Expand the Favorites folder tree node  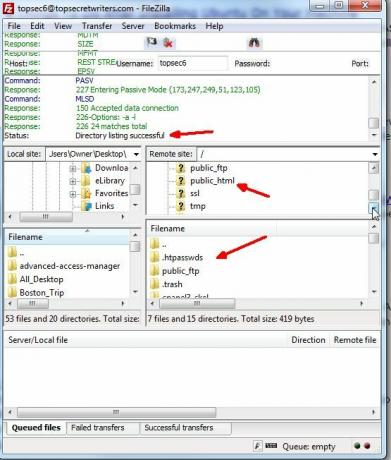tap(73, 194)
